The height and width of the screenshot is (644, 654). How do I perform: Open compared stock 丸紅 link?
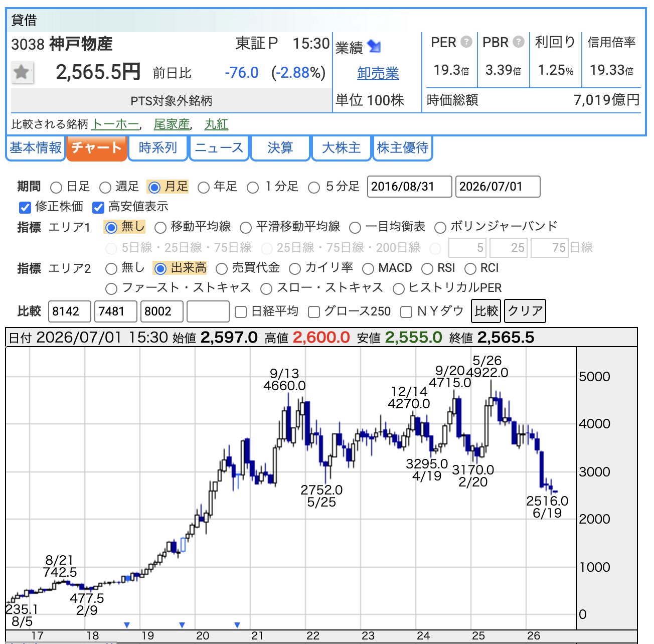click(x=217, y=124)
